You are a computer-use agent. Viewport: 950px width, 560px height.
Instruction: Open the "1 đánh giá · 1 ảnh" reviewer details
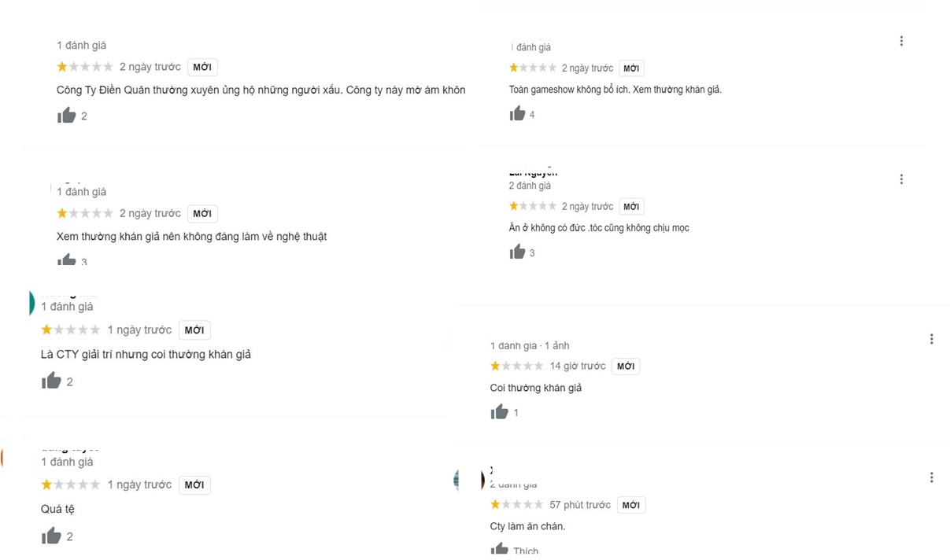click(530, 345)
